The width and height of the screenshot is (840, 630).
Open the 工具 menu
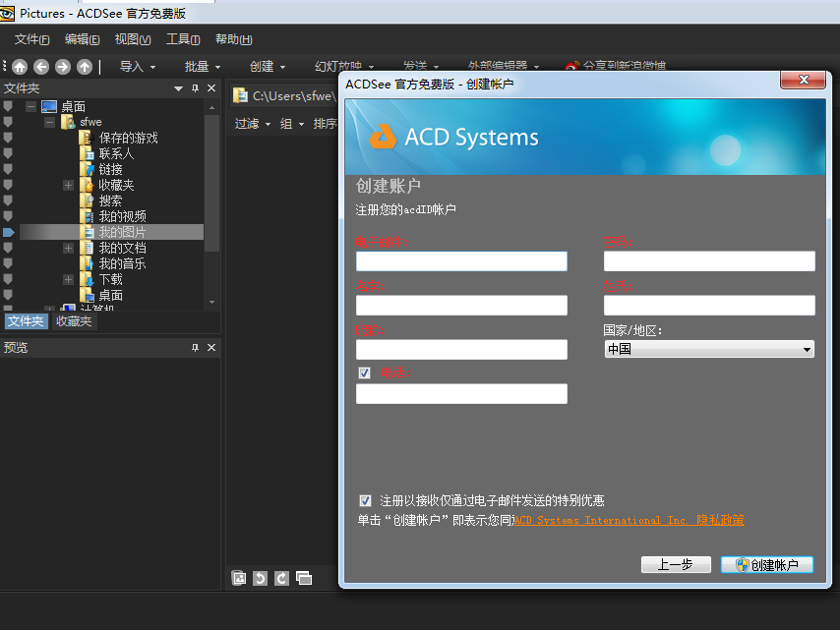[183, 39]
